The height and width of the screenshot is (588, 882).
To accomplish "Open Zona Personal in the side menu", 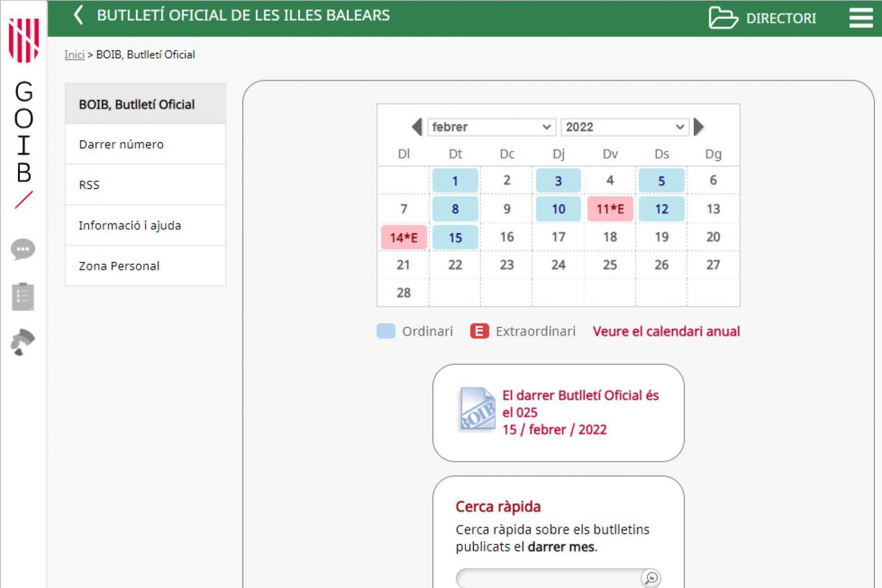I will point(145,266).
